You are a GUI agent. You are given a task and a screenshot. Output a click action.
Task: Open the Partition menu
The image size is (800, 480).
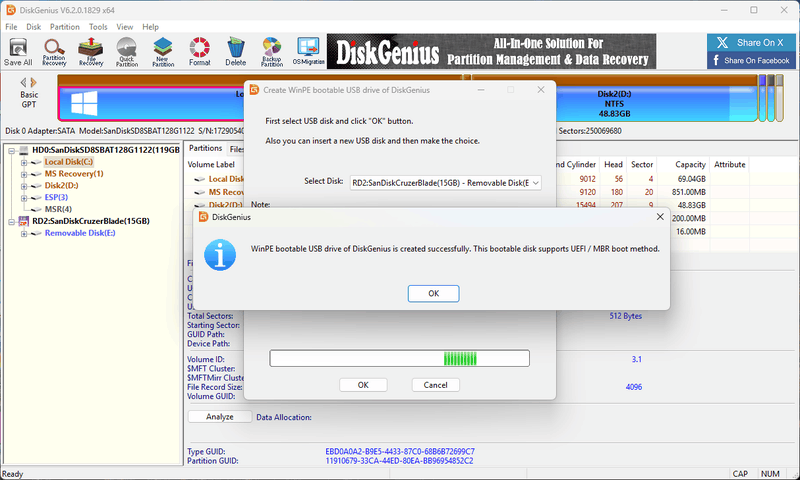[x=65, y=27]
